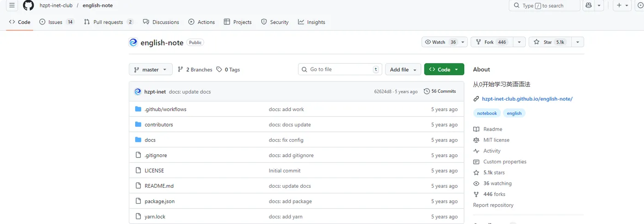
Task: Open the Pull requests tab
Action: (109, 22)
